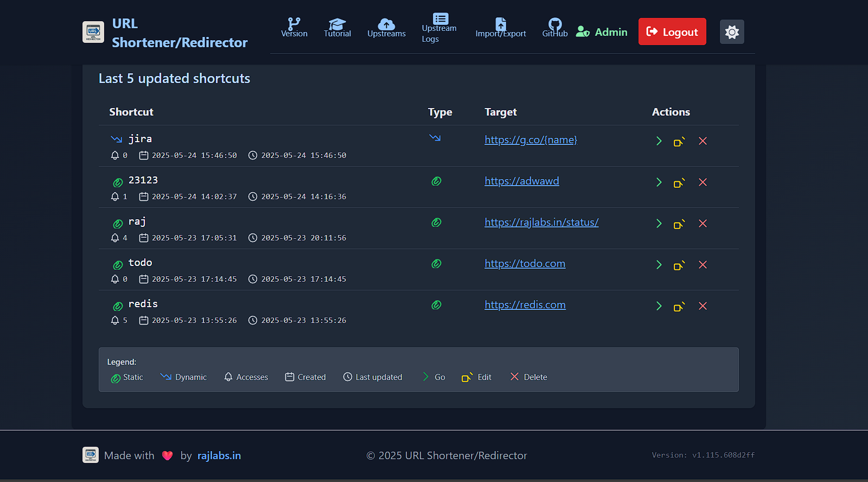Click the Edit legend pencil icon
868x482 pixels.
click(x=467, y=377)
